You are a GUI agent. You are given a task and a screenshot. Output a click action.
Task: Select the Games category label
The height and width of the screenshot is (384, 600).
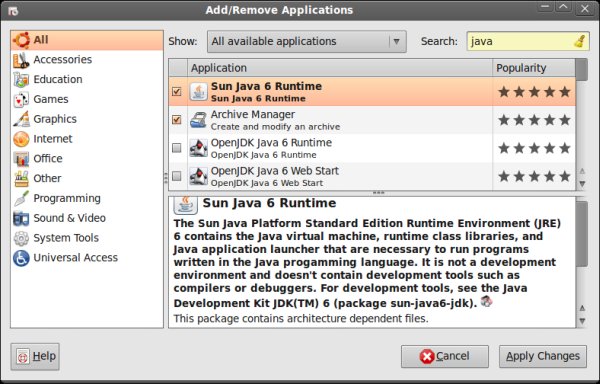coord(51,99)
